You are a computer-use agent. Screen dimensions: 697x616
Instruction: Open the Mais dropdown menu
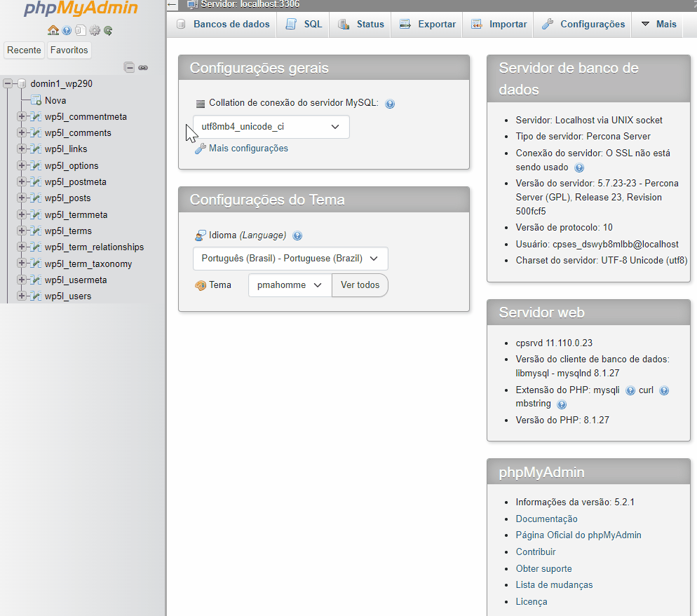click(x=658, y=25)
